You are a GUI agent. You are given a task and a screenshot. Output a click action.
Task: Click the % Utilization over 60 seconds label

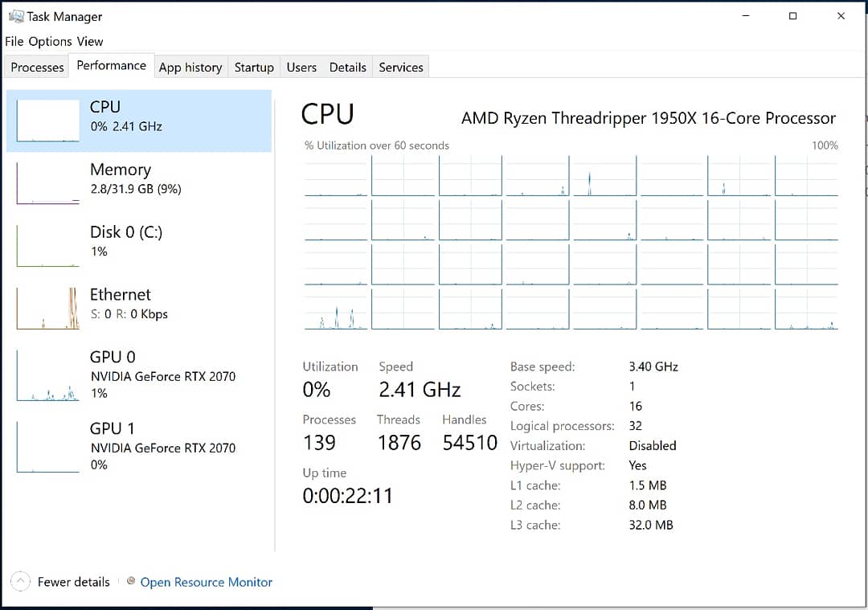(376, 145)
